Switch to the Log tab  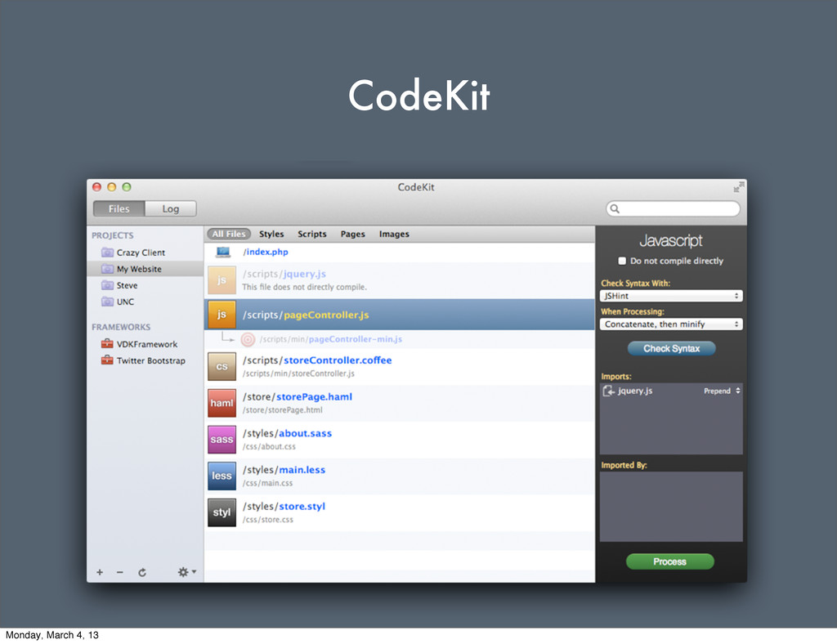171,208
